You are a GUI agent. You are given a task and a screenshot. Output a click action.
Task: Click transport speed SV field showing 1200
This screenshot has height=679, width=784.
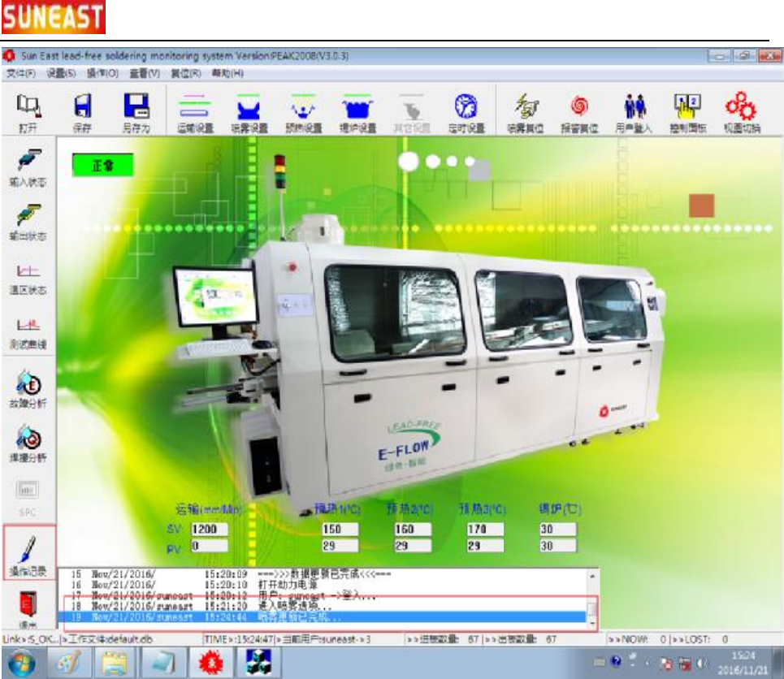click(210, 529)
